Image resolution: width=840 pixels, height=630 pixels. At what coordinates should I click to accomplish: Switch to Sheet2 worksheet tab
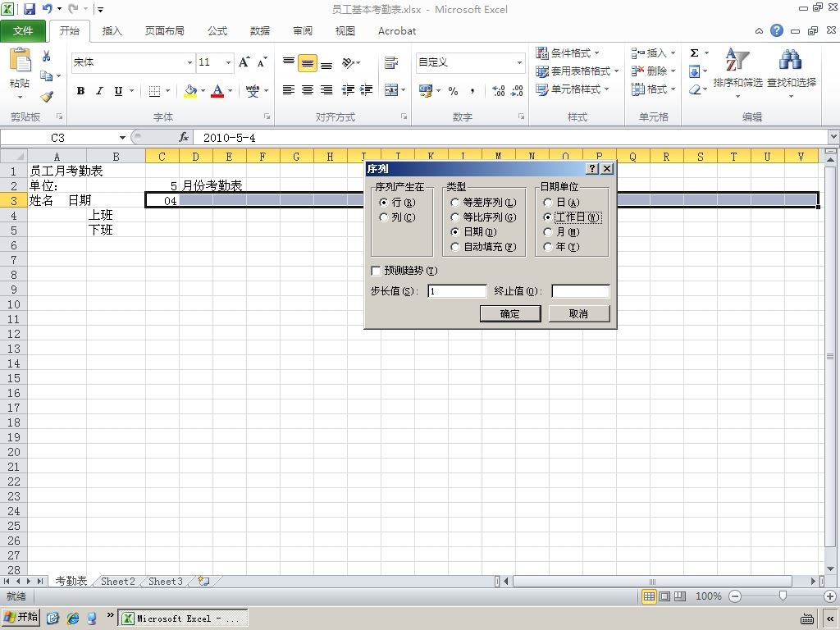tap(118, 582)
